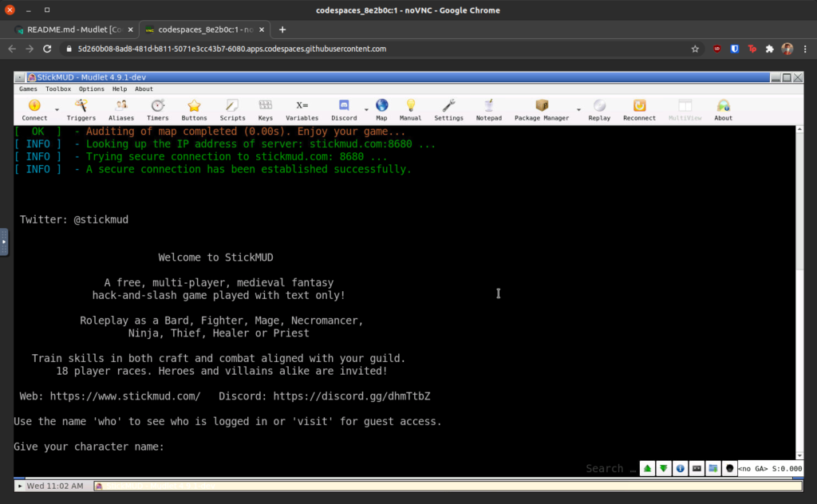Open the Triggers editor
This screenshot has width=817, height=504.
click(81, 110)
